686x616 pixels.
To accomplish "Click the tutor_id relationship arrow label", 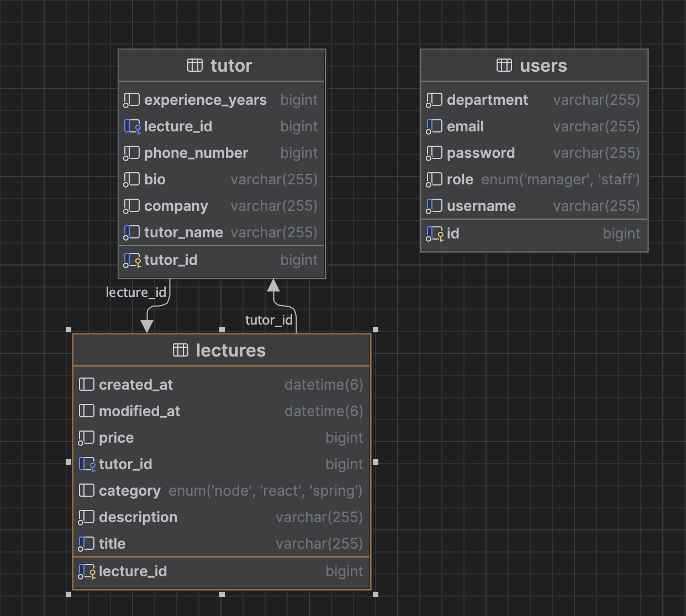I will [269, 320].
